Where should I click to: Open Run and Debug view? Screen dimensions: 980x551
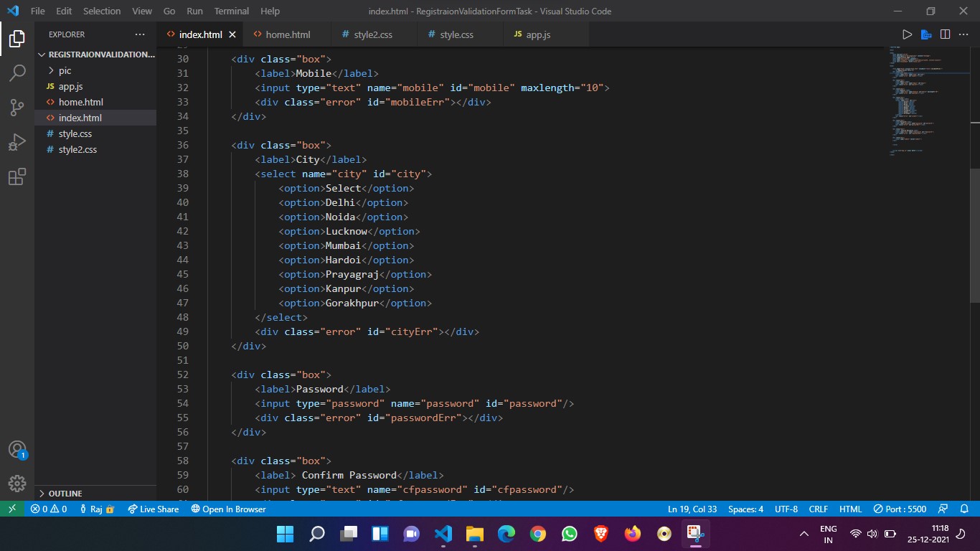click(x=17, y=142)
